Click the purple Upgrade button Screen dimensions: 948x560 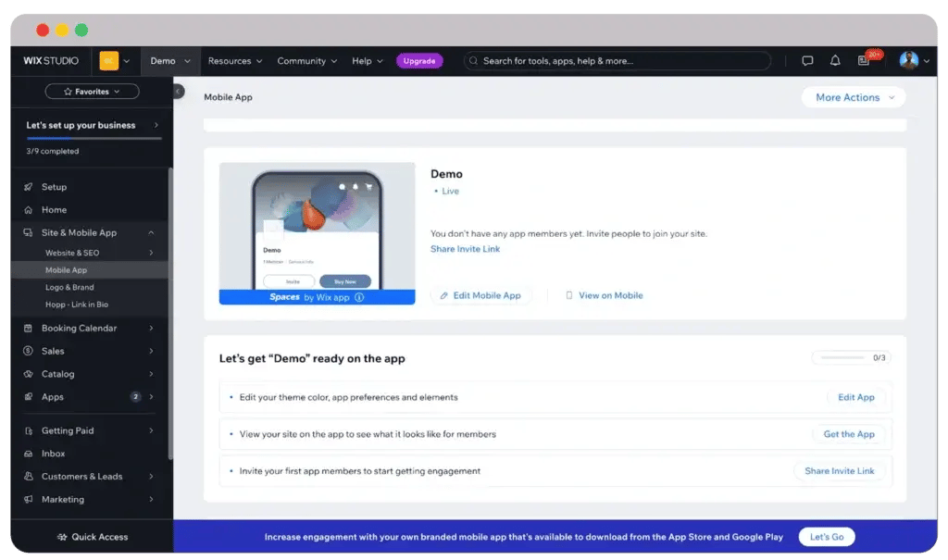coord(419,61)
